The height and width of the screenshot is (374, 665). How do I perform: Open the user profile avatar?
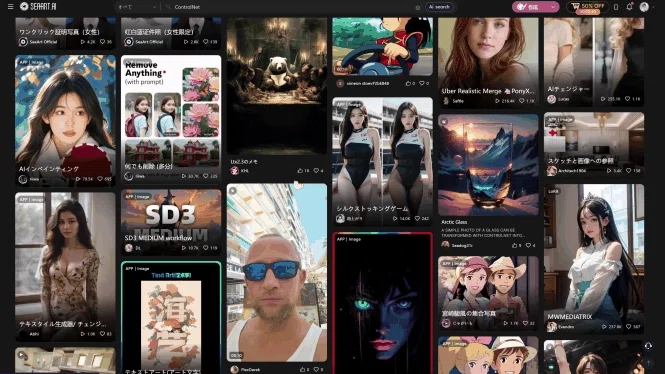[x=644, y=7]
